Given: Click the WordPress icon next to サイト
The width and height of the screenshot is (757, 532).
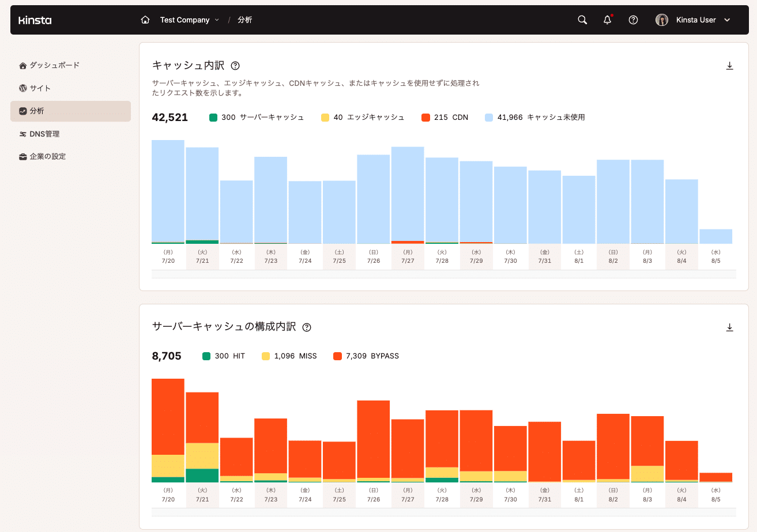Looking at the screenshot, I should pyautogui.click(x=23, y=88).
